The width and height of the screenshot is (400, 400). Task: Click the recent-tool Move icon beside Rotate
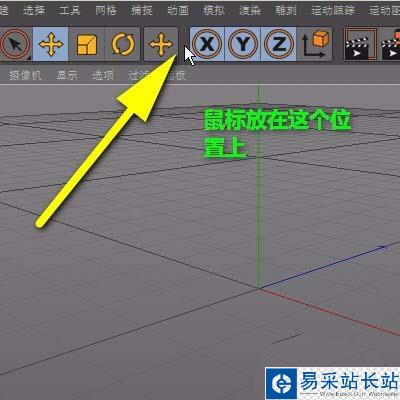click(x=161, y=44)
